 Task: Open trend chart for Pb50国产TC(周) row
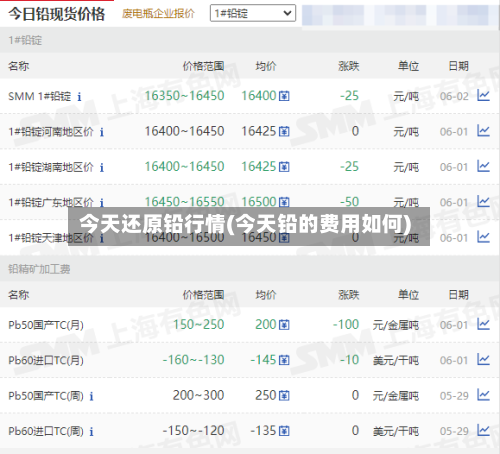(483, 395)
